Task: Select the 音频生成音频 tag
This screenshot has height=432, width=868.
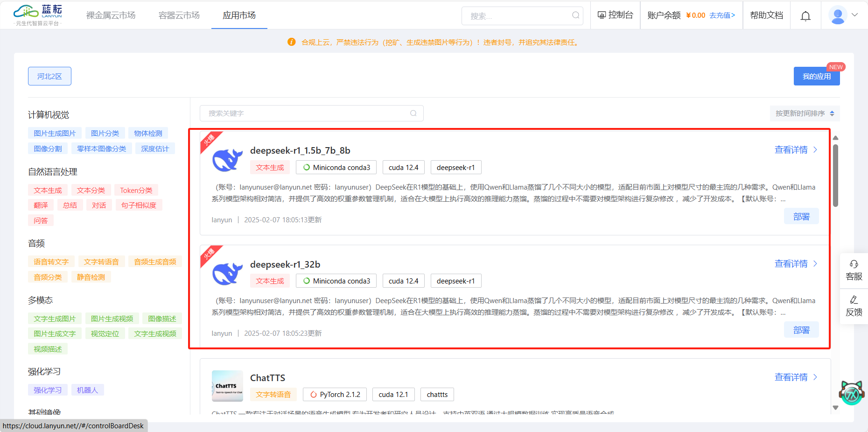Action: (155, 262)
